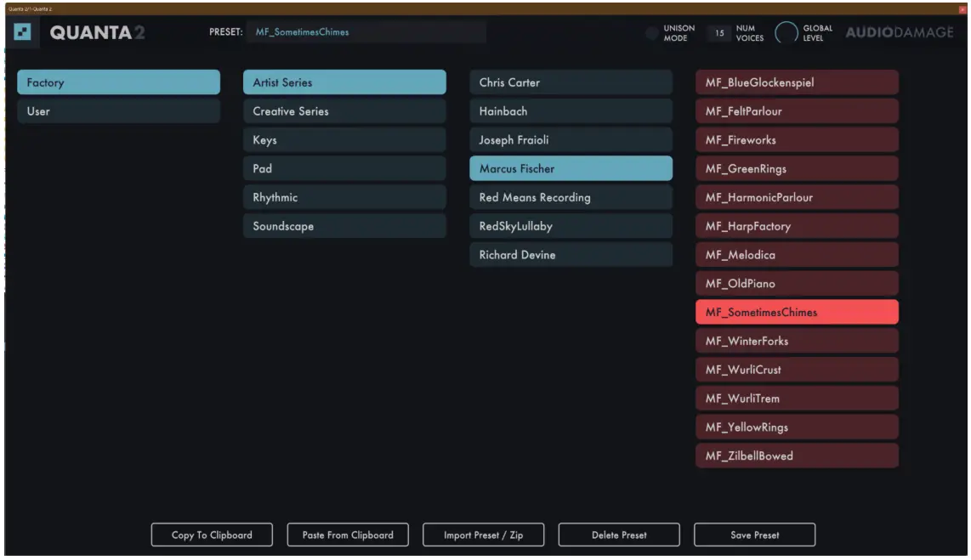
Task: Choose the Rhythmic category
Action: click(x=344, y=197)
